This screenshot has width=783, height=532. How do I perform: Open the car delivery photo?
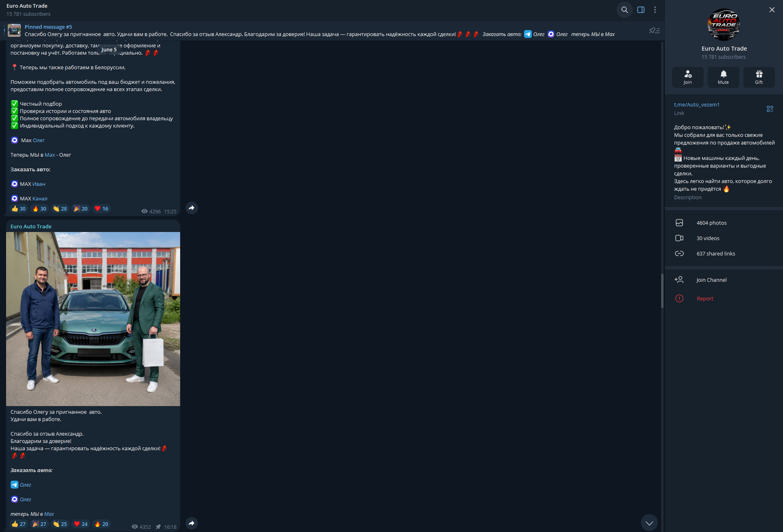[93, 319]
